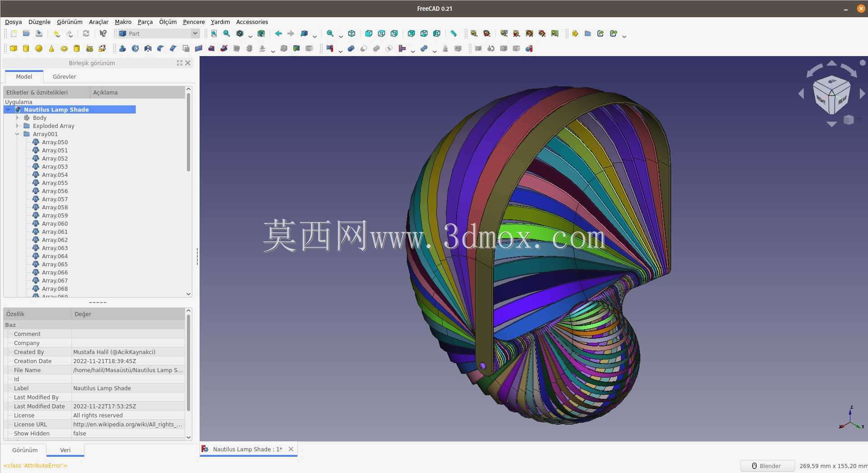868x473 pixels.
Task: Create a Cylinder primitive
Action: [26, 48]
